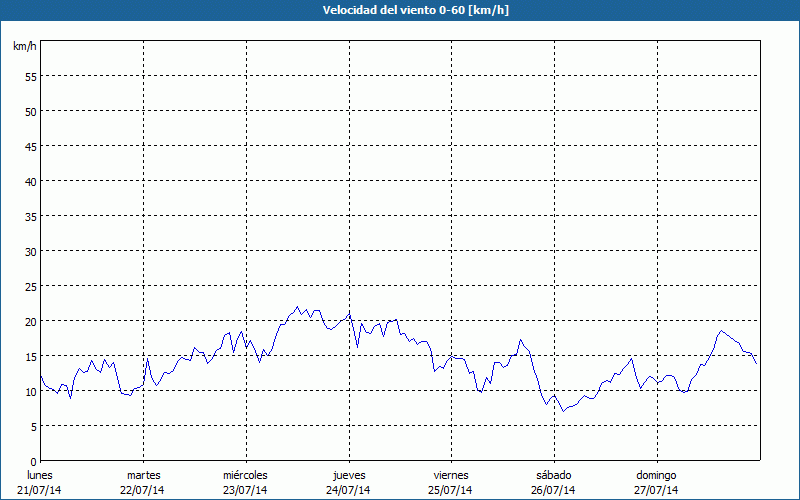
Task: Click the wind line's lowest dip on sábado
Action: [563, 411]
